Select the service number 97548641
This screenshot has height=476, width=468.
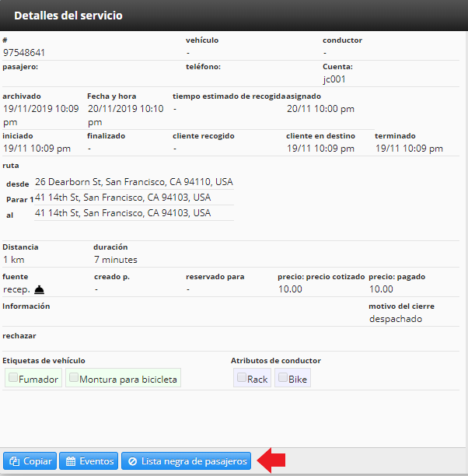point(24,53)
